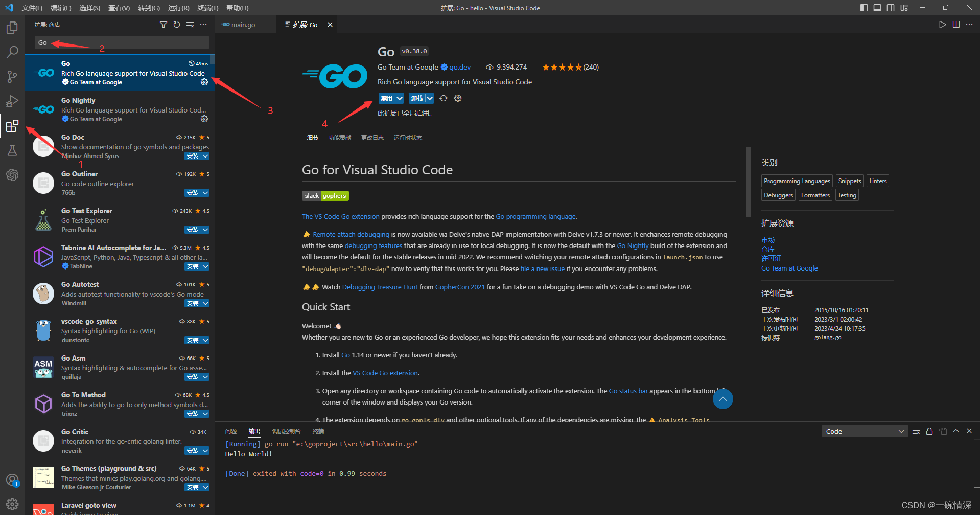Screen dimensions: 980x515
Task: Toggle primary side bar visibility
Action: tap(864, 8)
